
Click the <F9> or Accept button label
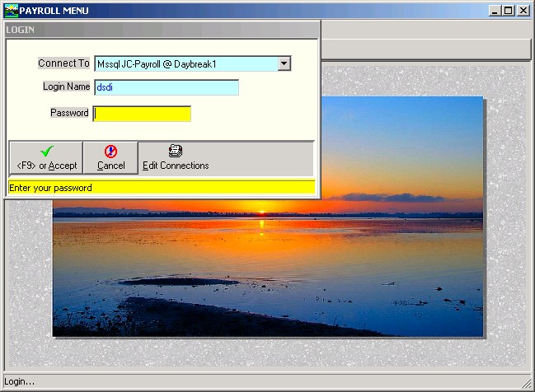pos(47,166)
